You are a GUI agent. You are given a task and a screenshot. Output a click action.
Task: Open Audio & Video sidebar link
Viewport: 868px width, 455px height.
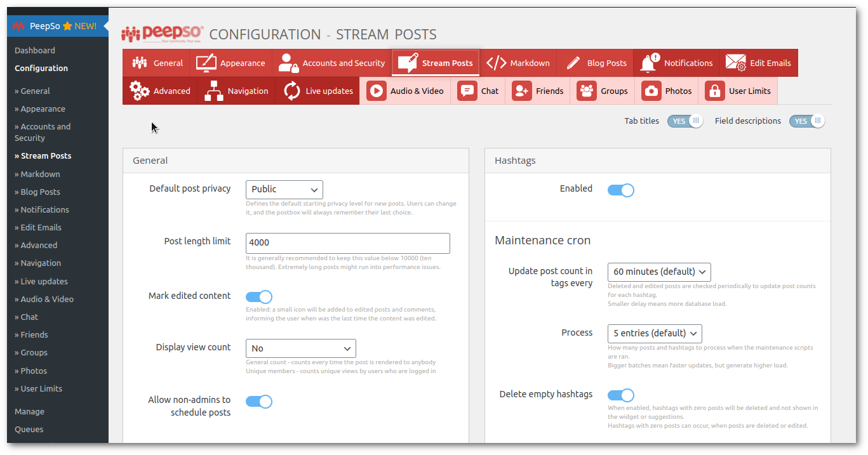click(44, 299)
